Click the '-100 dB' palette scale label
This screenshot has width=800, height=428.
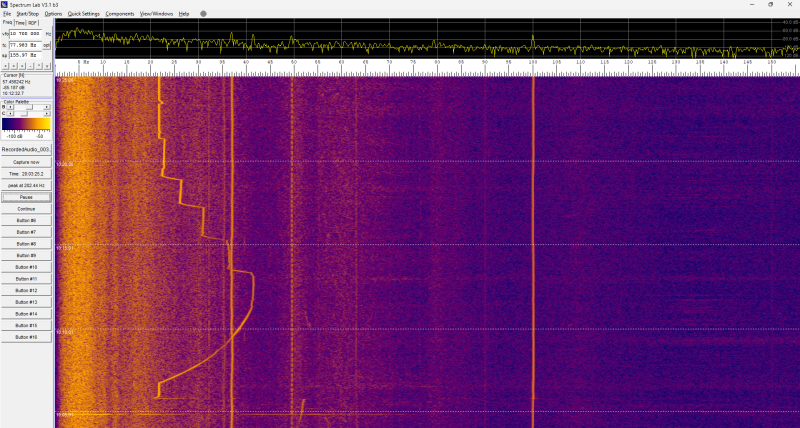coord(14,137)
